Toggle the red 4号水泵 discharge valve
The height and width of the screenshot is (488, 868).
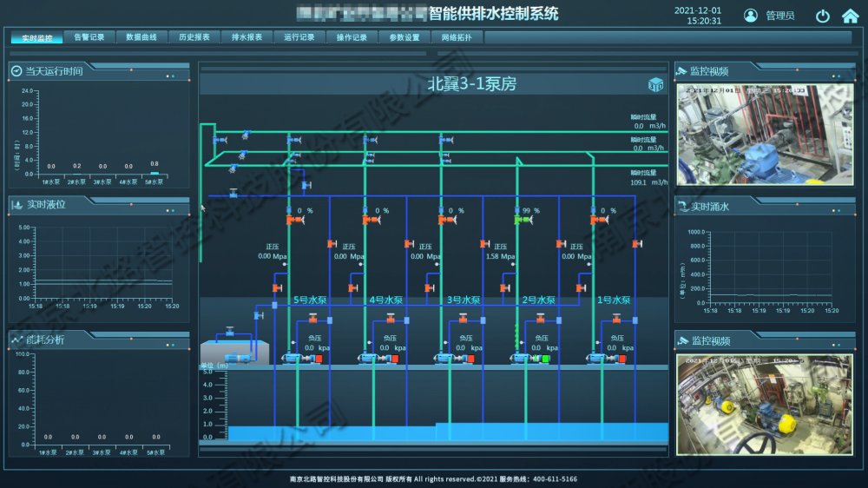[x=371, y=221]
